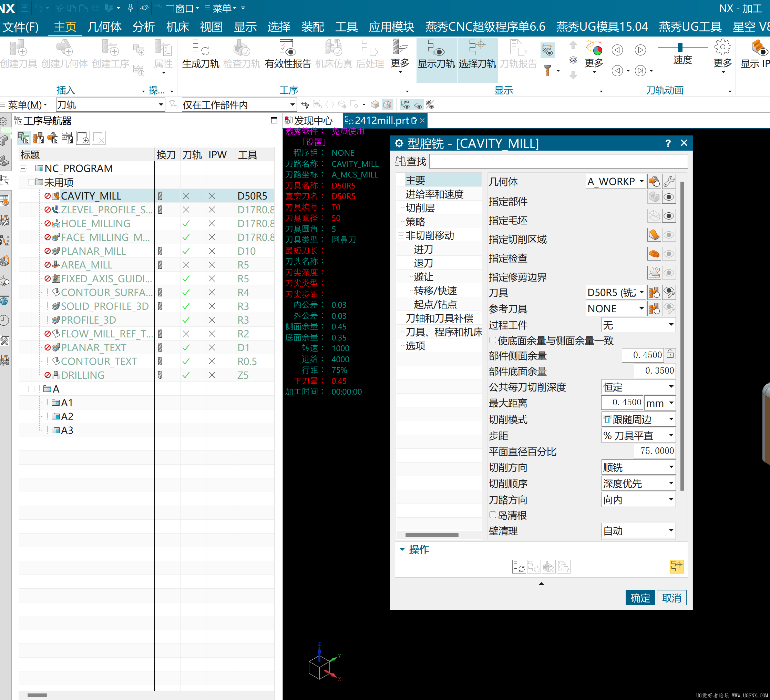Click the Geometry View icon in navigator
This screenshot has width=770, height=700.
(53, 138)
